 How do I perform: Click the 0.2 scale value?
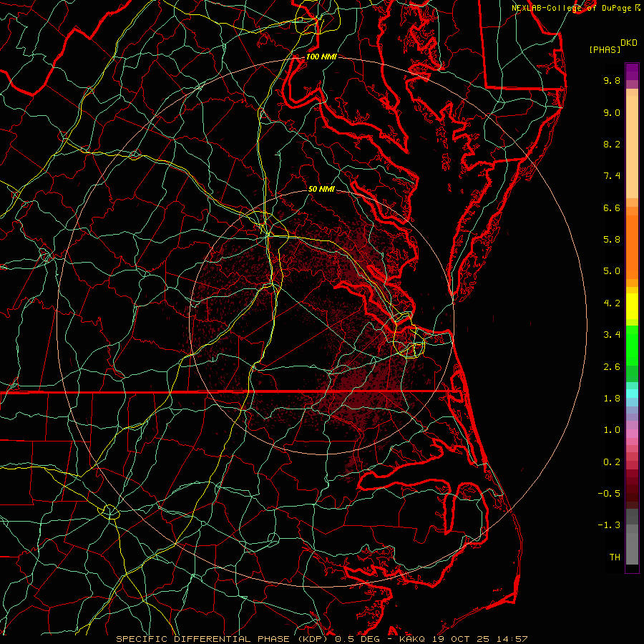pos(612,462)
